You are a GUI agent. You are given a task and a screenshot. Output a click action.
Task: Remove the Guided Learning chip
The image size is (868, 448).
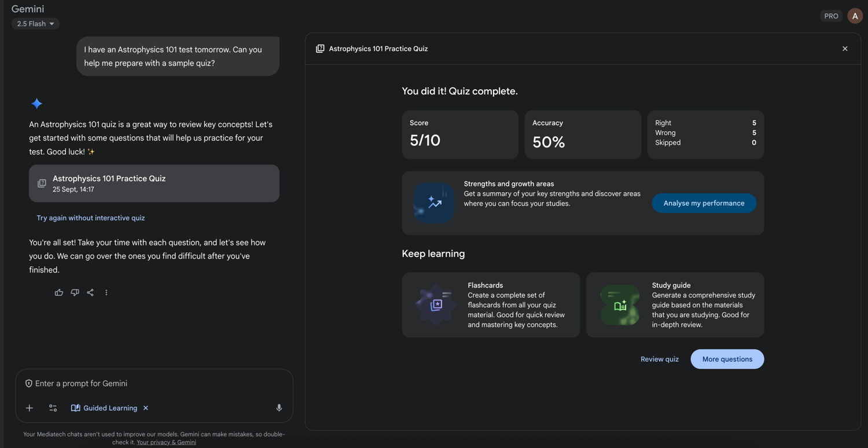(x=146, y=408)
